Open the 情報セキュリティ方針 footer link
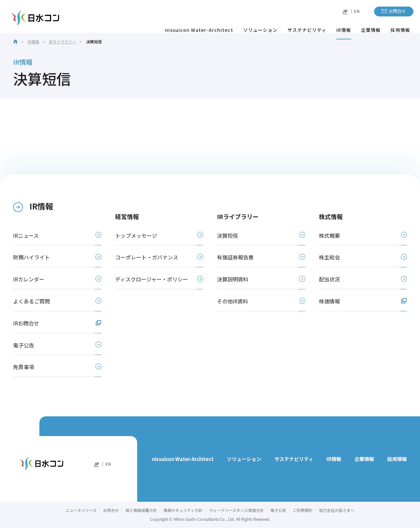This screenshot has width=420, height=528. pyautogui.click(x=183, y=511)
